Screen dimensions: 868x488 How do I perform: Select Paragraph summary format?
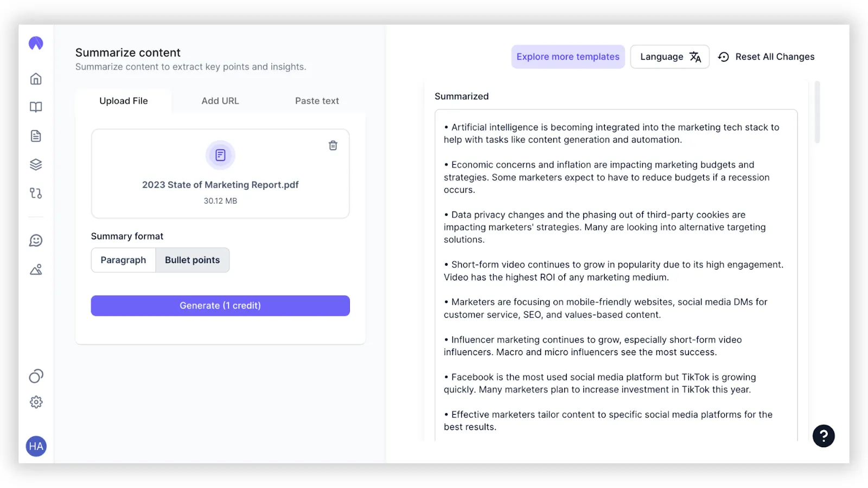123,260
